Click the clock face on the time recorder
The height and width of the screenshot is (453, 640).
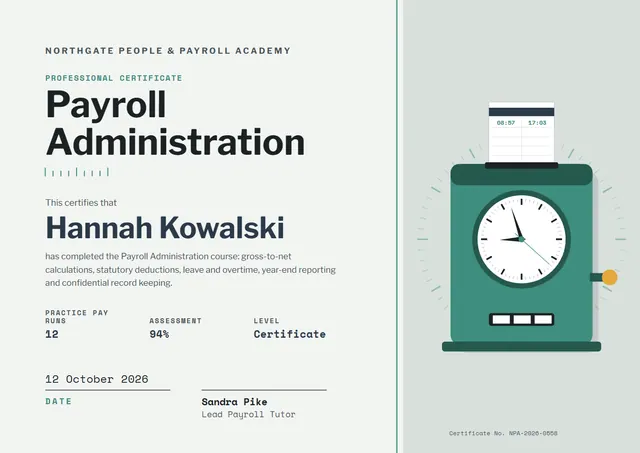[522, 239]
